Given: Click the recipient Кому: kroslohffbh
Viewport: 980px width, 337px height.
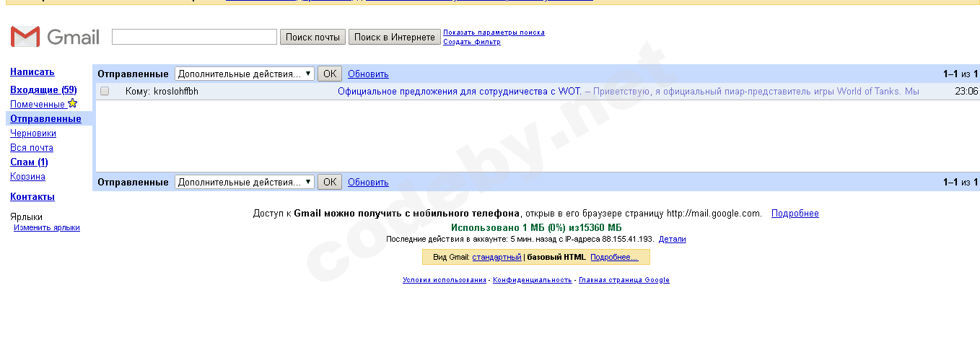Looking at the screenshot, I should (x=162, y=92).
